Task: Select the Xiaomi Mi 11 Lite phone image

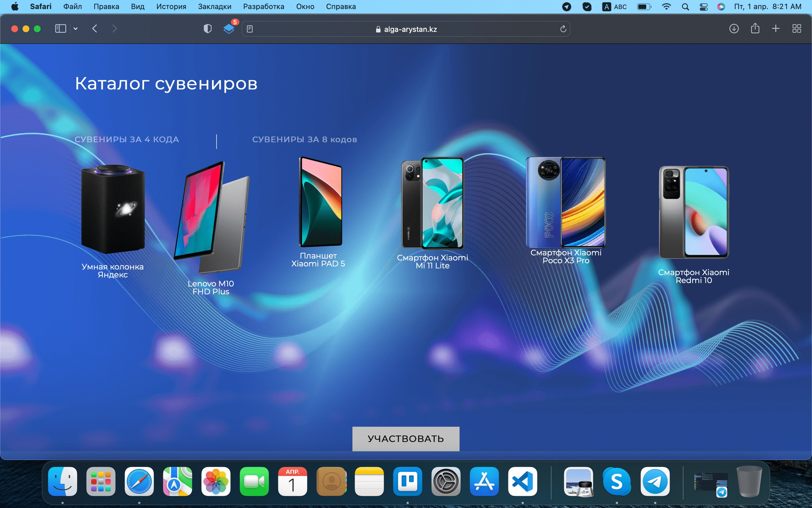Action: (433, 203)
